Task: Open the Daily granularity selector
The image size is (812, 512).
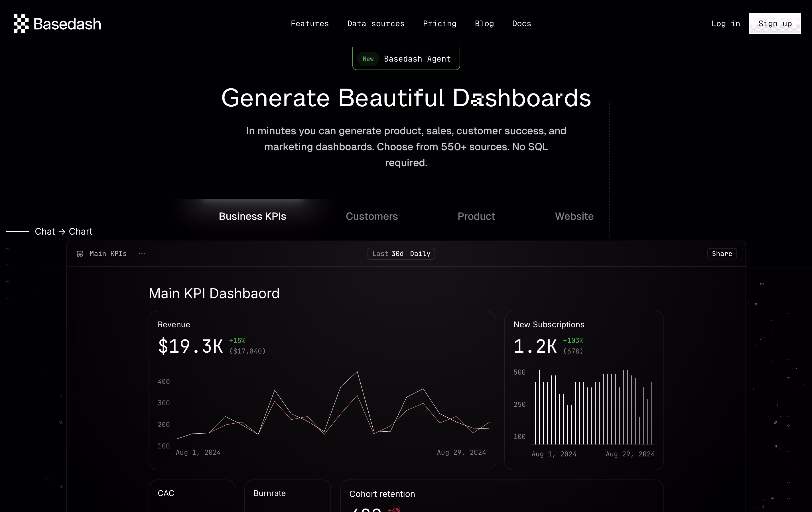Action: coord(420,253)
